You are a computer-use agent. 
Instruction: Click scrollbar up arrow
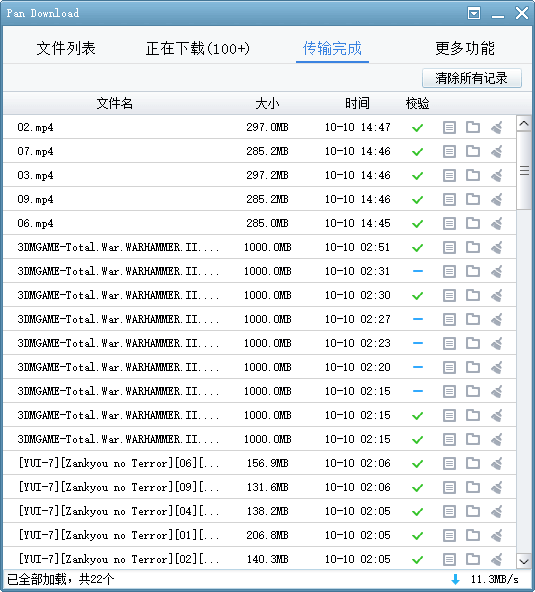pyautogui.click(x=524, y=123)
